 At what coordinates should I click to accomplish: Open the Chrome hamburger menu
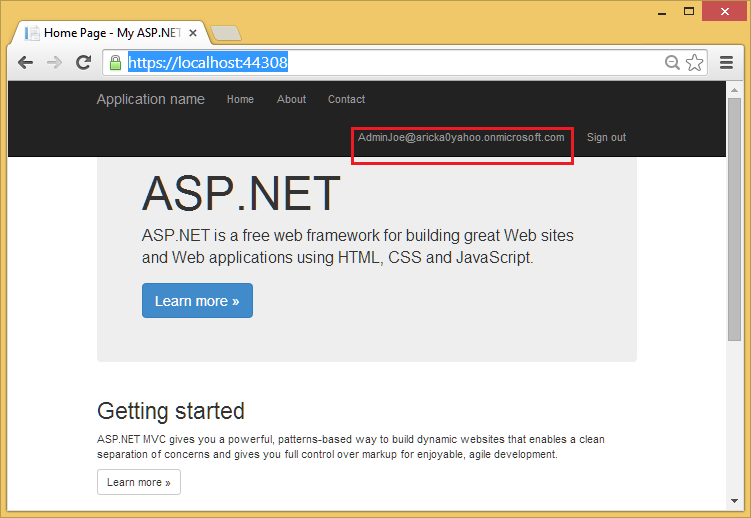[727, 62]
